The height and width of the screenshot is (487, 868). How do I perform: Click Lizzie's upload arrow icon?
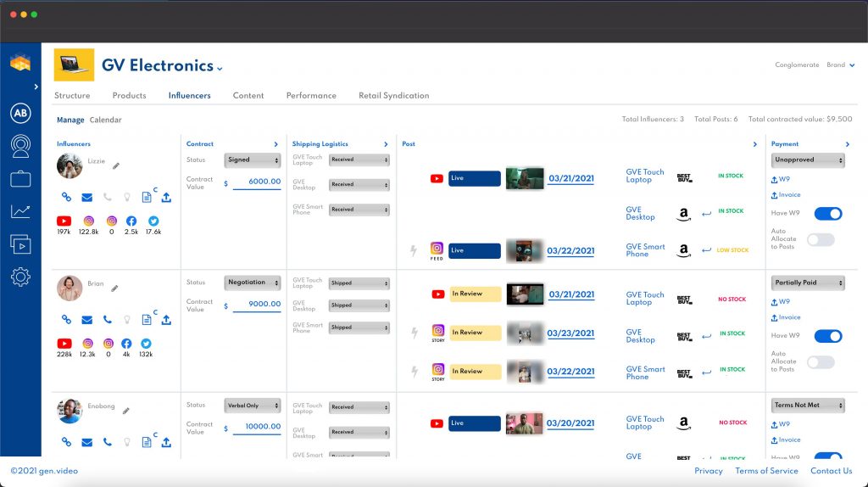pos(166,197)
